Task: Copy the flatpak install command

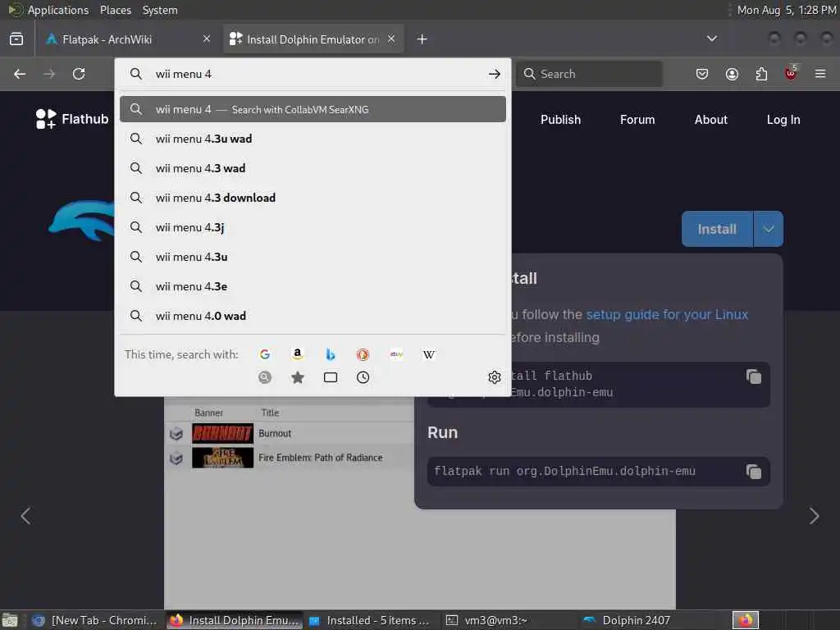Action: click(x=754, y=377)
